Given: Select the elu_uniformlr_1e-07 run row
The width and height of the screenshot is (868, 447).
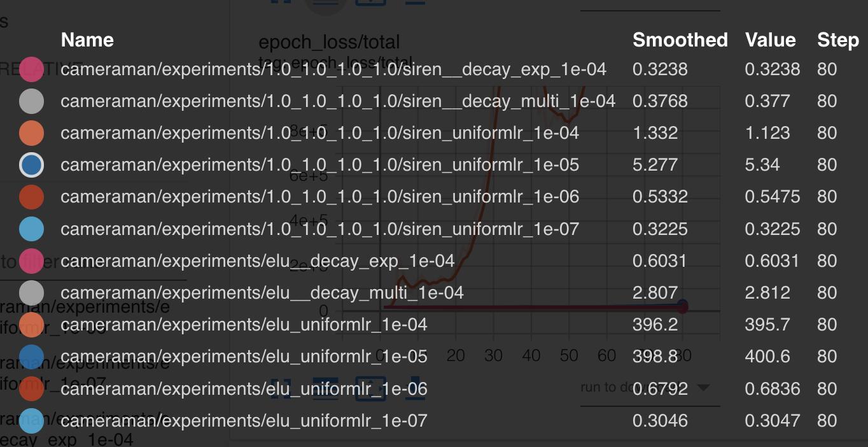Looking at the screenshot, I should 434,420.
